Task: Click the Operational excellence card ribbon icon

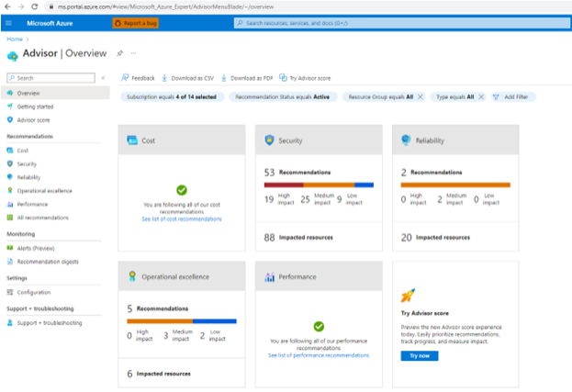Action: pos(132,276)
